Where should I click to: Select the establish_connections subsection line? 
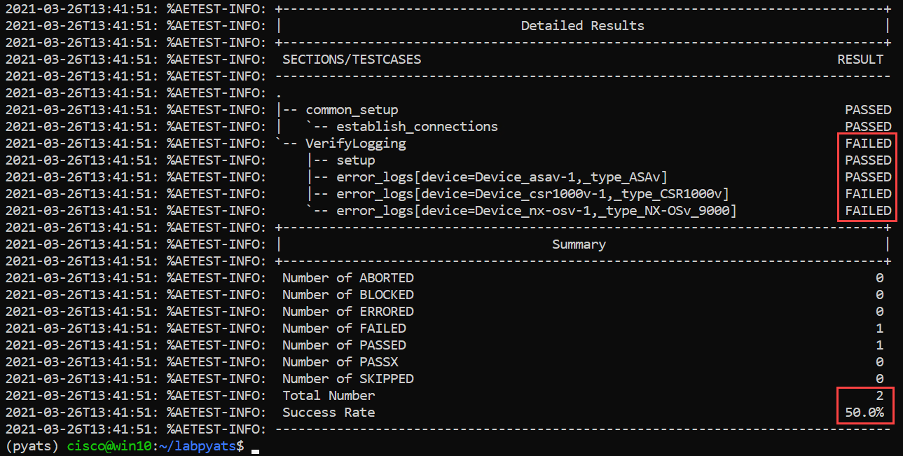pos(417,127)
